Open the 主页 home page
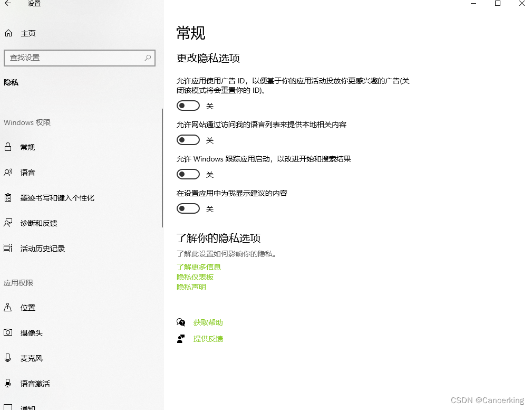 [x=28, y=33]
